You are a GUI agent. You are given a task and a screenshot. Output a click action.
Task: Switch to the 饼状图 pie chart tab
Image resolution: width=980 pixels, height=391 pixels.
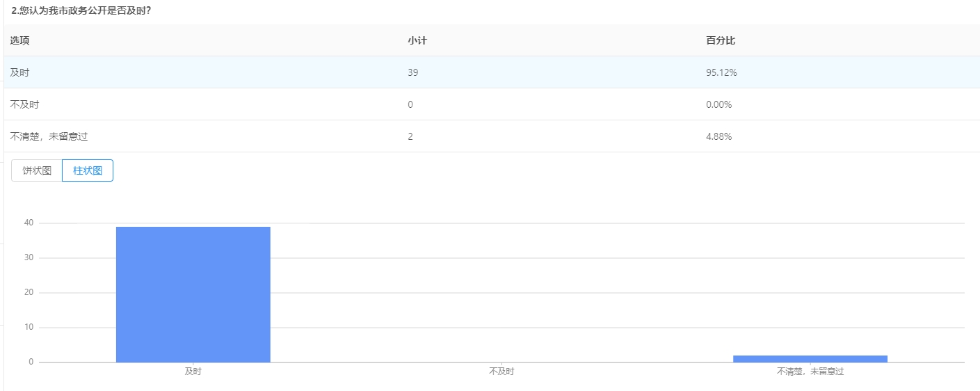tap(37, 170)
